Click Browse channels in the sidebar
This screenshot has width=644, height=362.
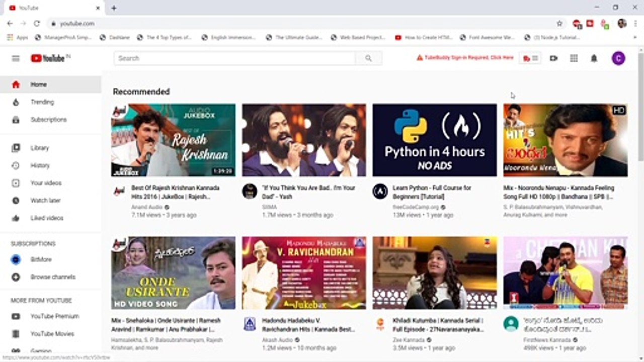[x=50, y=277]
